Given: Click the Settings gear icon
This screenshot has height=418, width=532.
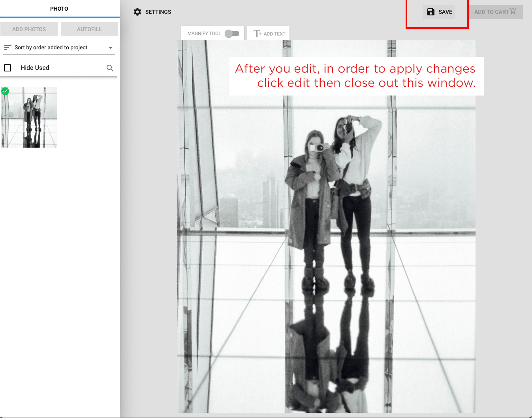Looking at the screenshot, I should [137, 12].
